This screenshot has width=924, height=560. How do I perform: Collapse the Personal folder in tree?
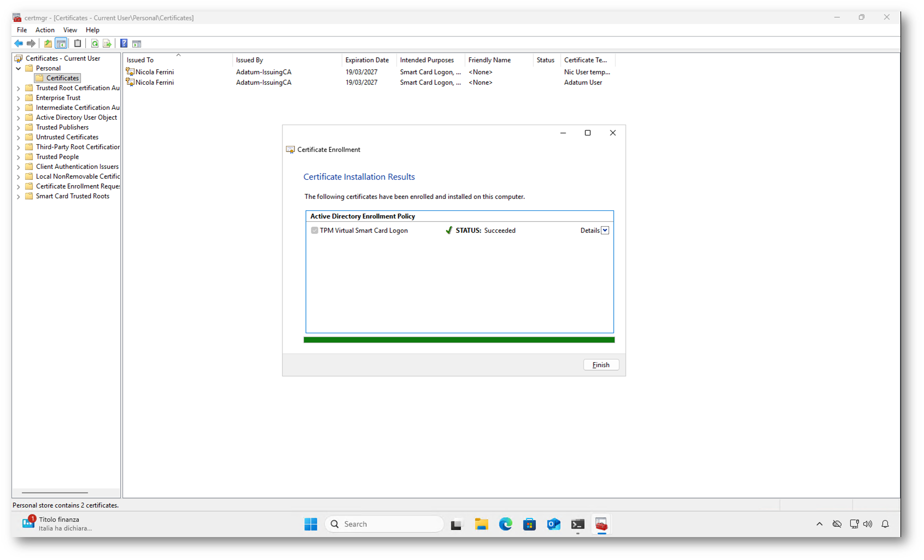(19, 69)
